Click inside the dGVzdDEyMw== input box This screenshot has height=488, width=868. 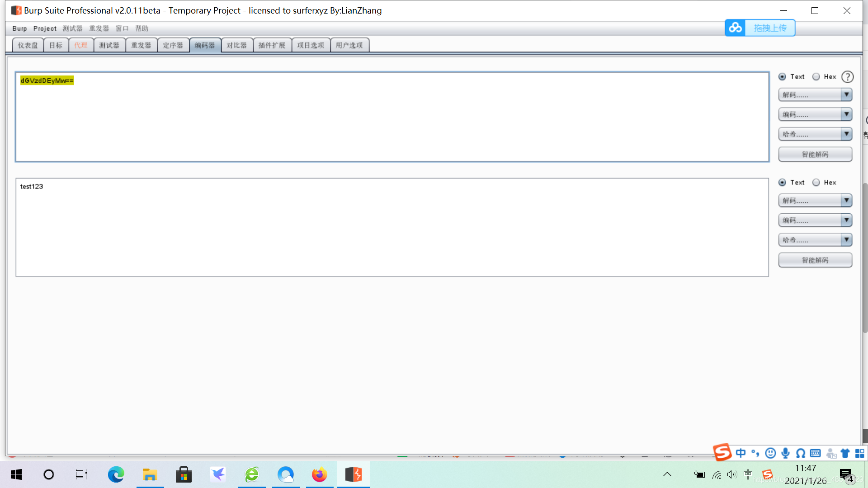[392, 117]
